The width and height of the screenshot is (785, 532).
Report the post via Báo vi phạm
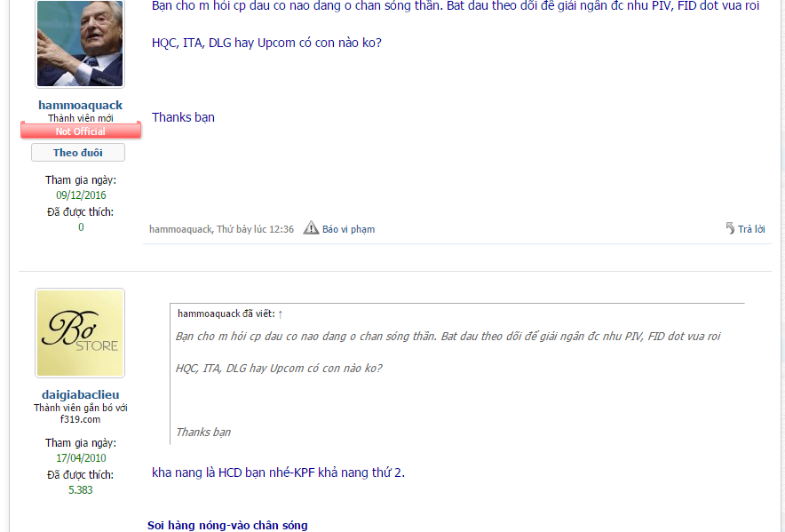tap(348, 229)
